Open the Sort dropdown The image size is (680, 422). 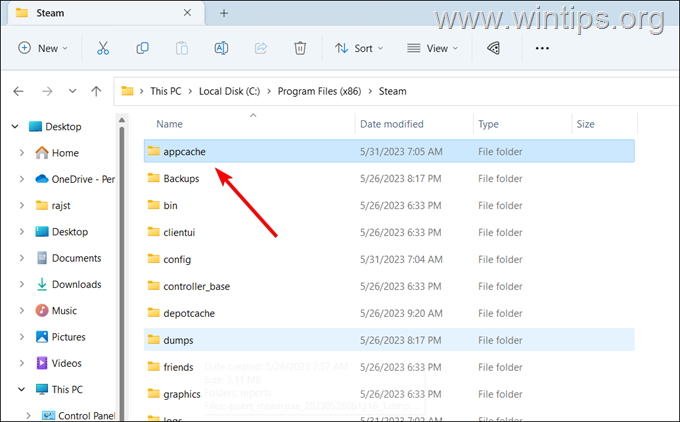(x=359, y=48)
